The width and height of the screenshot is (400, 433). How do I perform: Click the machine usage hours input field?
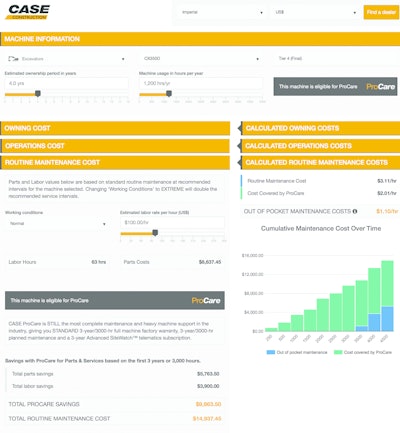point(201,83)
